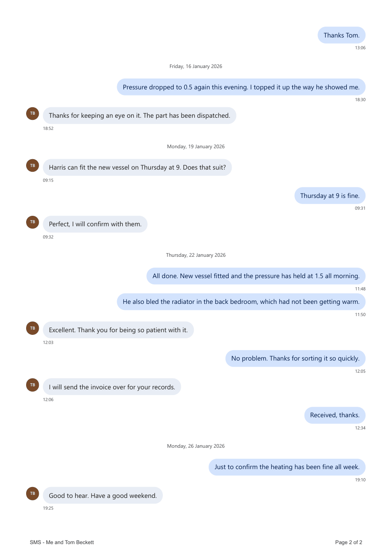Screen dimensions: 392x555
Task: Select 'No problem. Thanks for sorting' bubble
Action: click(x=295, y=358)
